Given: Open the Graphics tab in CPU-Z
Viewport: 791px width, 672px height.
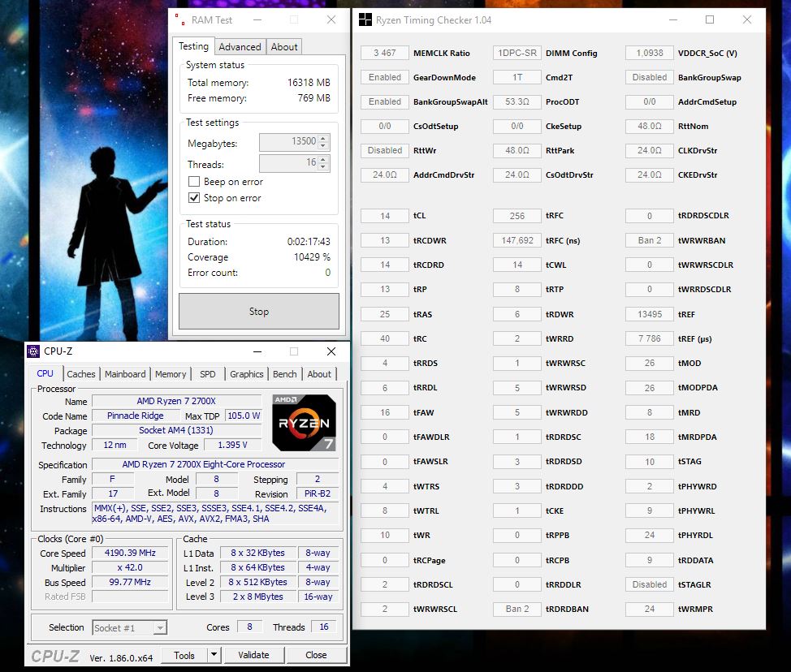Looking at the screenshot, I should coord(247,374).
